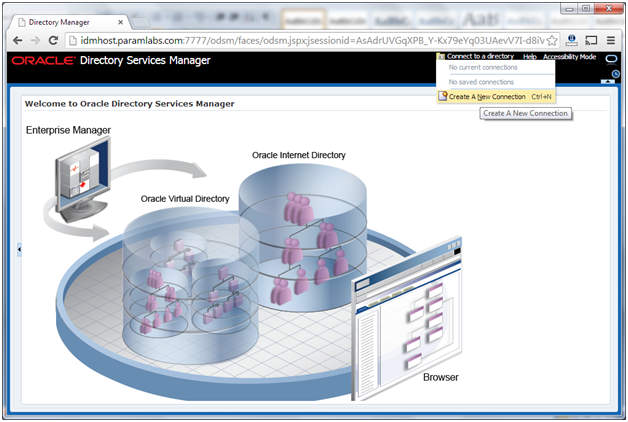
Task: Go back using browser back arrow
Action: (x=17, y=40)
